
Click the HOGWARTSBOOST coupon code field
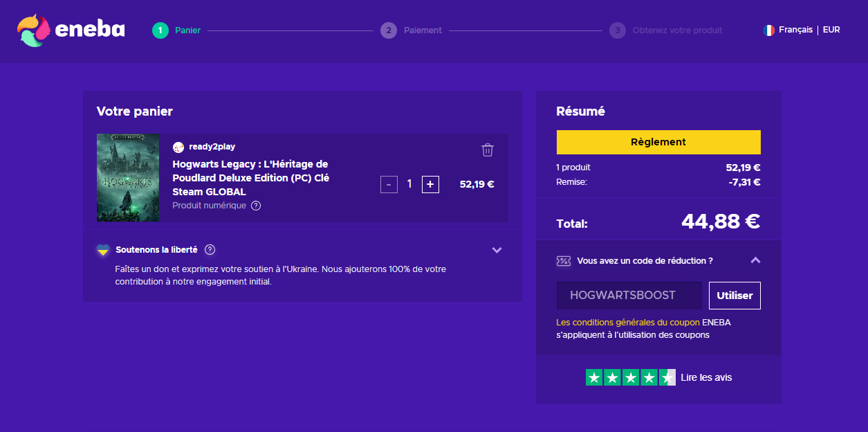coord(629,296)
